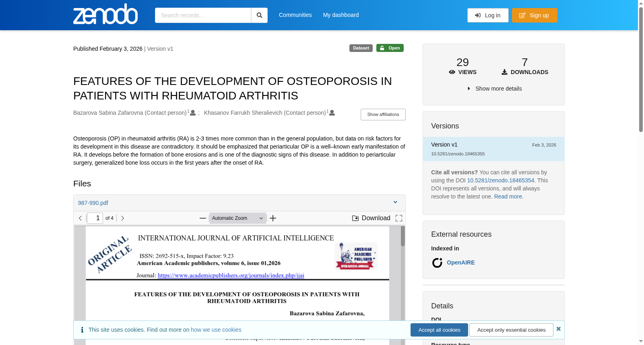The height and width of the screenshot is (345, 644).
Task: Focus the Search records field
Action: pos(203,15)
